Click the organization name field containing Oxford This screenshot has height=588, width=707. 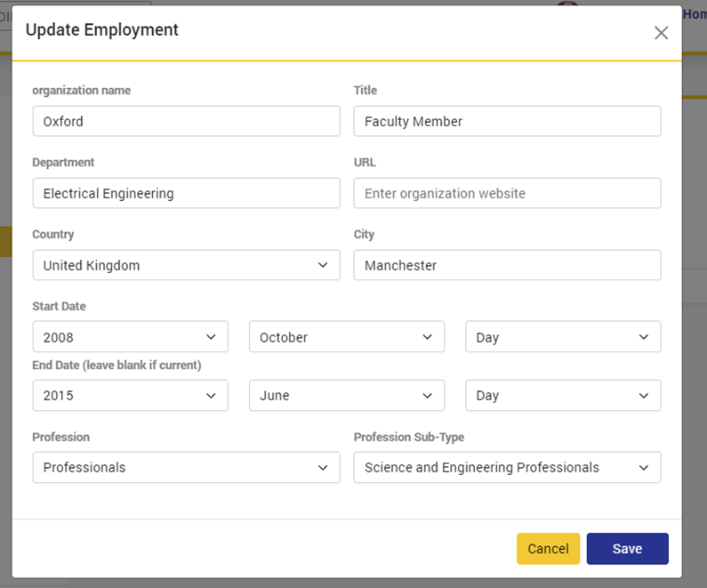click(186, 122)
